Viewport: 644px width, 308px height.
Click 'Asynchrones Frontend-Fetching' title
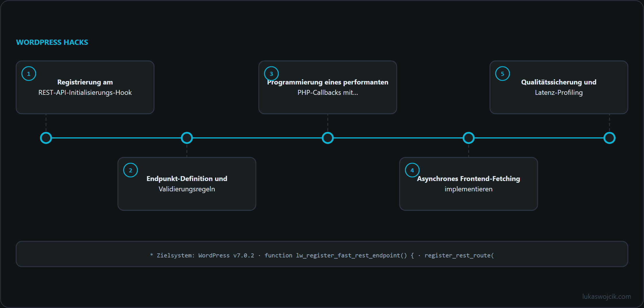coord(469,179)
